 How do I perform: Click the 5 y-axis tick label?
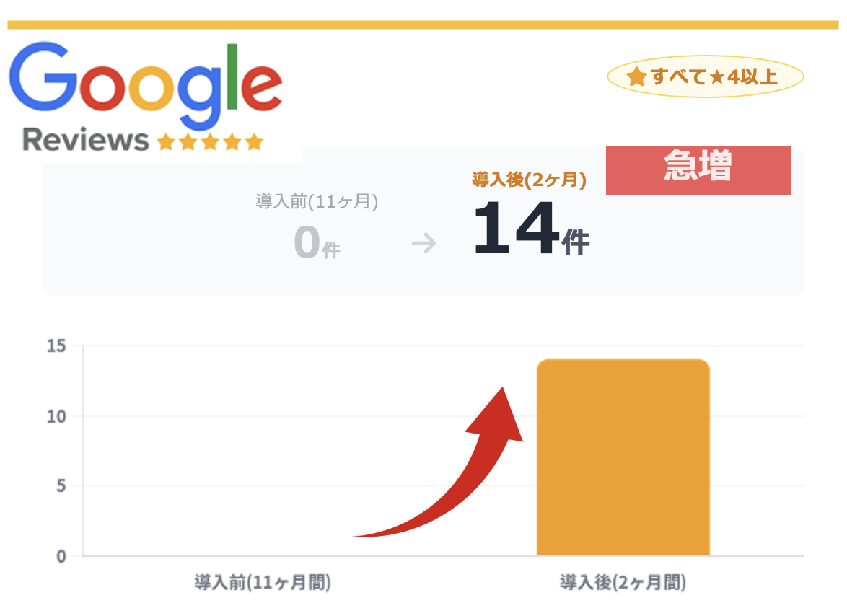click(61, 486)
